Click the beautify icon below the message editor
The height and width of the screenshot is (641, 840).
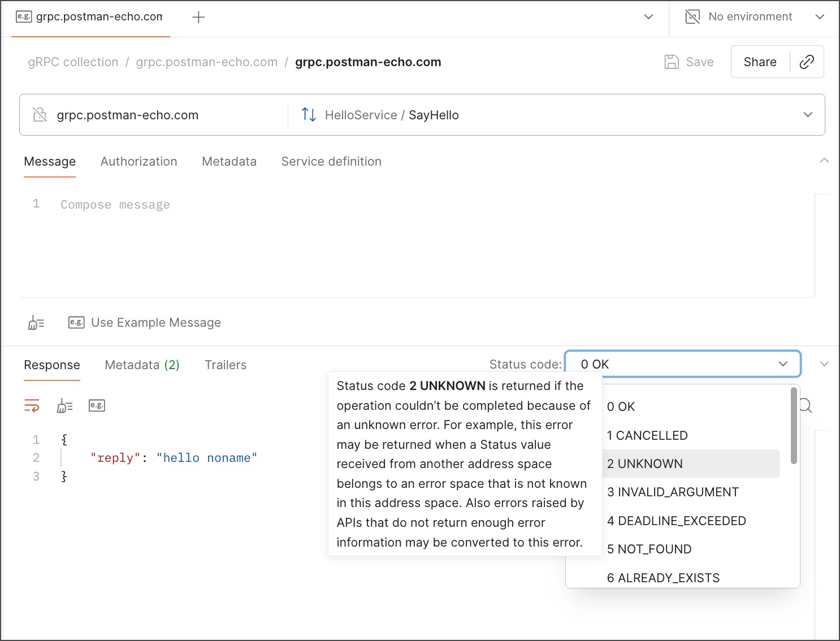click(x=36, y=323)
